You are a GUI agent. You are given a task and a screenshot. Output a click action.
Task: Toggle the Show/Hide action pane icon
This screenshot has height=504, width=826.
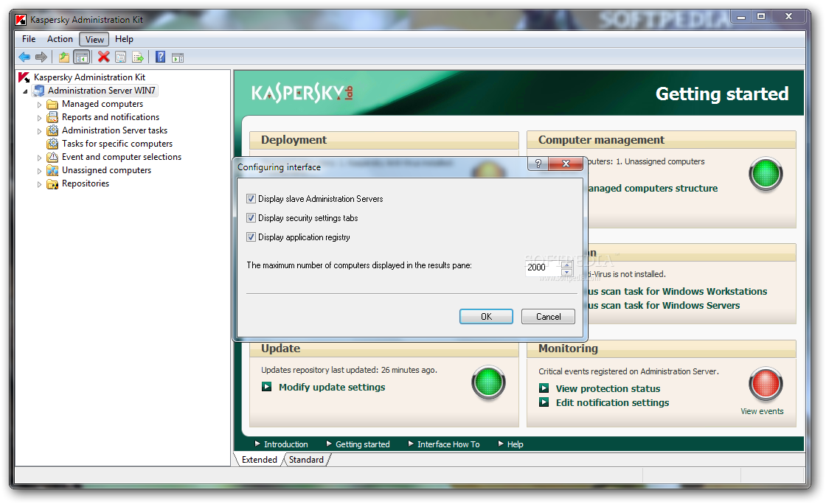[x=178, y=57]
